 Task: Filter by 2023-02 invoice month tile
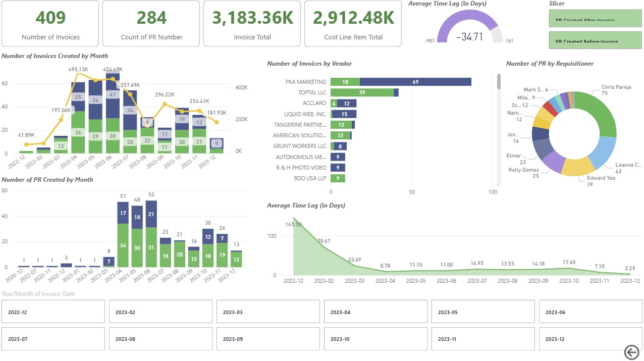pyautogui.click(x=160, y=312)
